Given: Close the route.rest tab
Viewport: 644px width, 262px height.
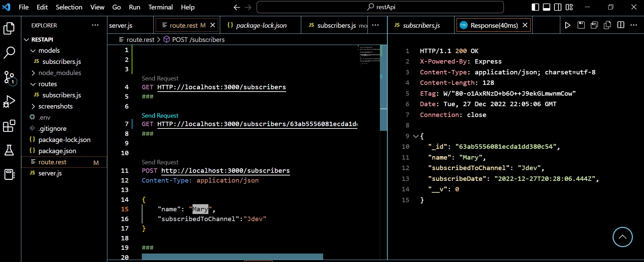Looking at the screenshot, I should click(213, 25).
